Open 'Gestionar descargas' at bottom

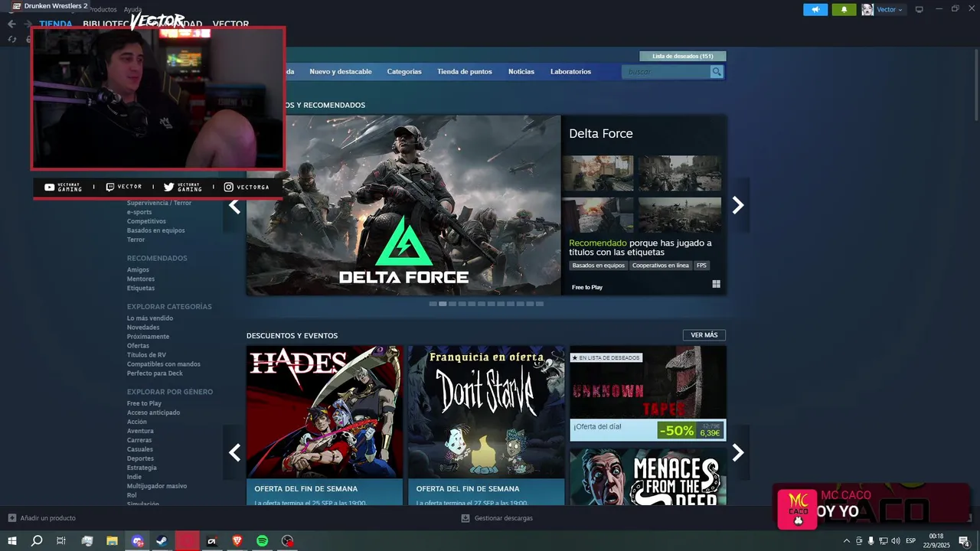pyautogui.click(x=497, y=518)
